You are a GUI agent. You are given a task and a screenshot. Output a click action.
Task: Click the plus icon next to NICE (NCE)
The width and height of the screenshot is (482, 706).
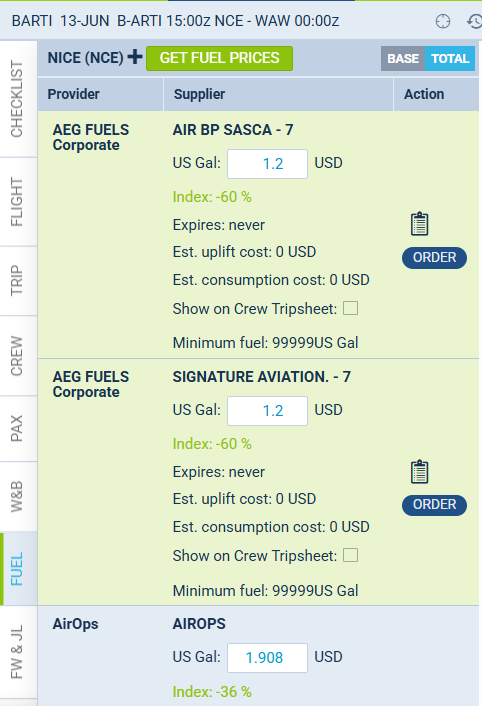point(135,57)
